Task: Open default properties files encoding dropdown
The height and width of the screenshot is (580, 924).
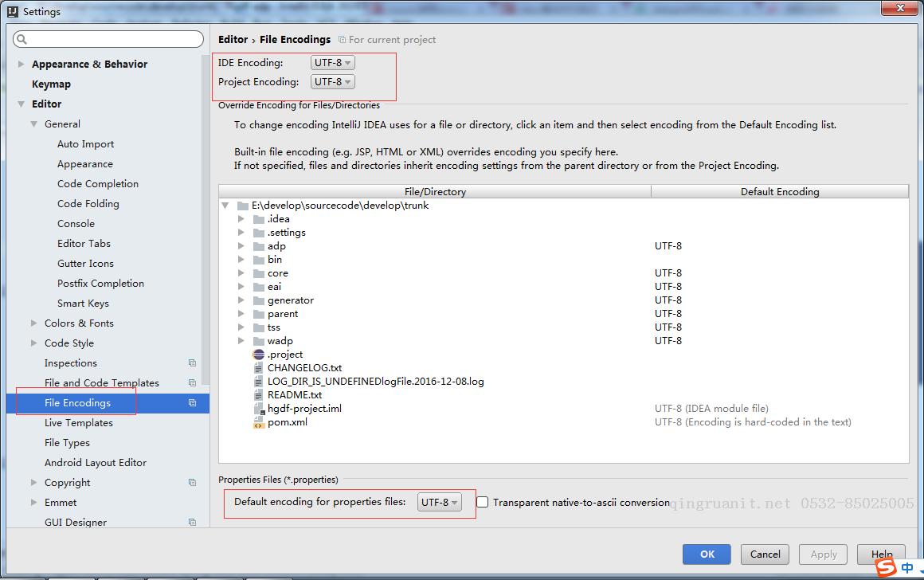Action: point(440,502)
